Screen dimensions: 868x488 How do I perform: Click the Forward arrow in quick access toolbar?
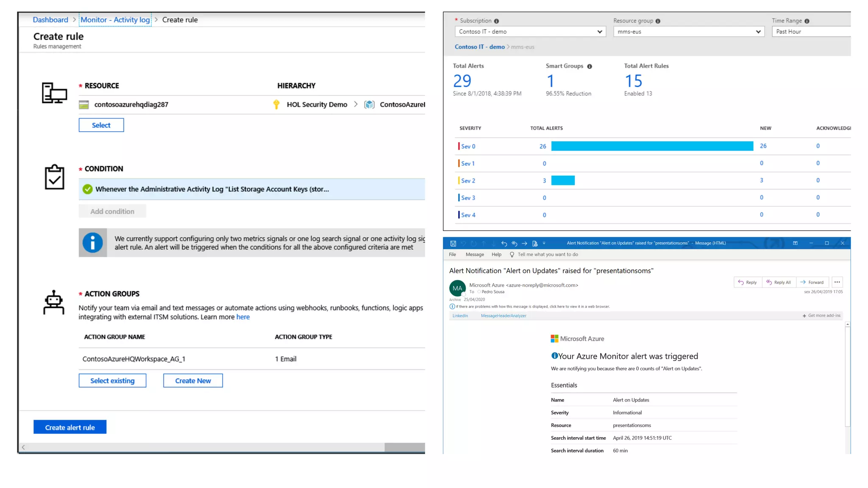click(x=524, y=244)
